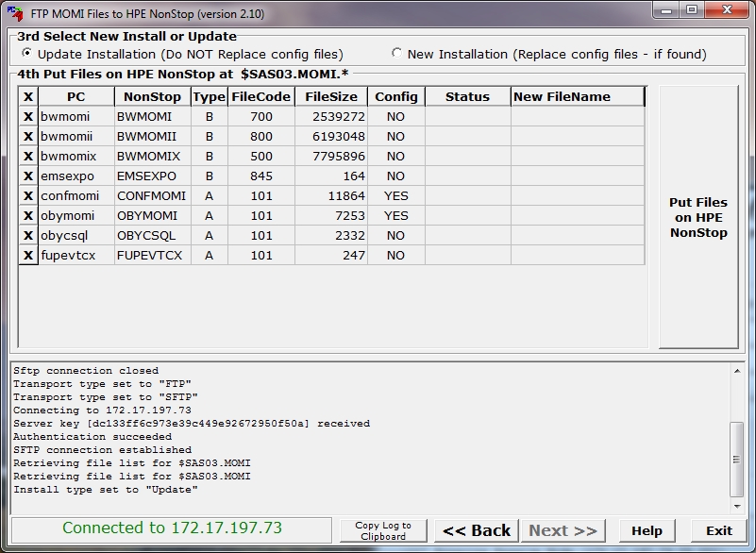Click the Config column header

point(396,96)
